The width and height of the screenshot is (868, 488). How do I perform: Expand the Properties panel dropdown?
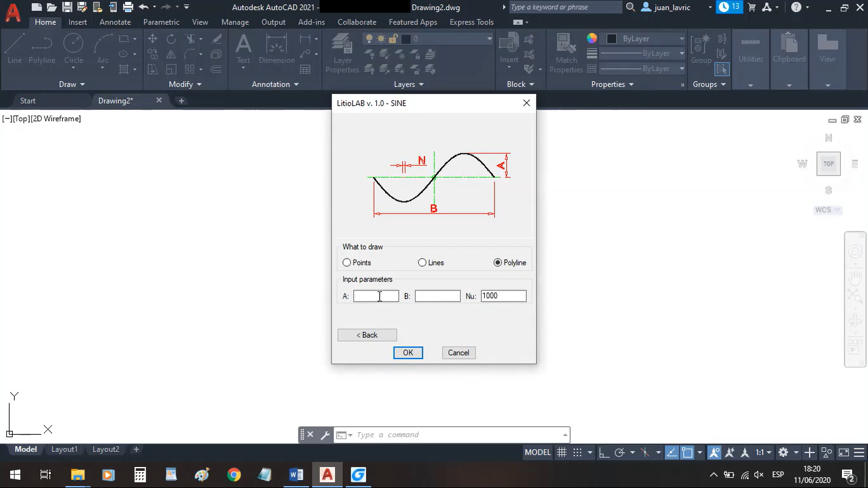pos(613,84)
